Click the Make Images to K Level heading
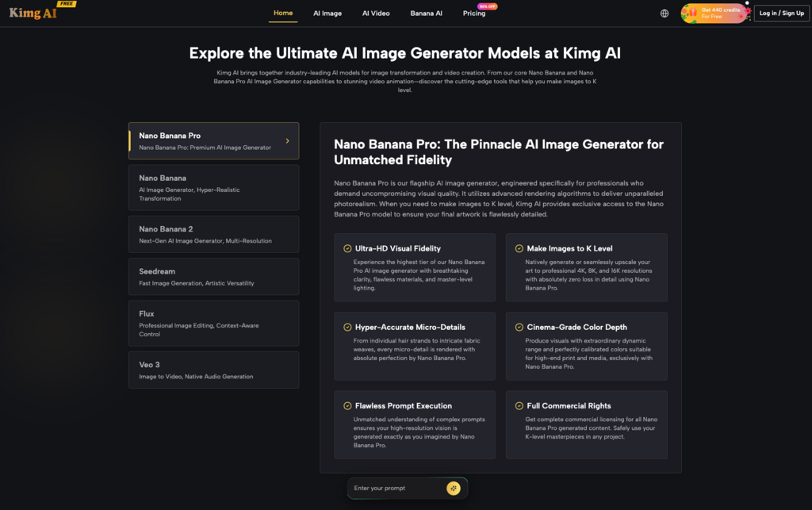Image resolution: width=812 pixels, height=510 pixels. tap(569, 248)
